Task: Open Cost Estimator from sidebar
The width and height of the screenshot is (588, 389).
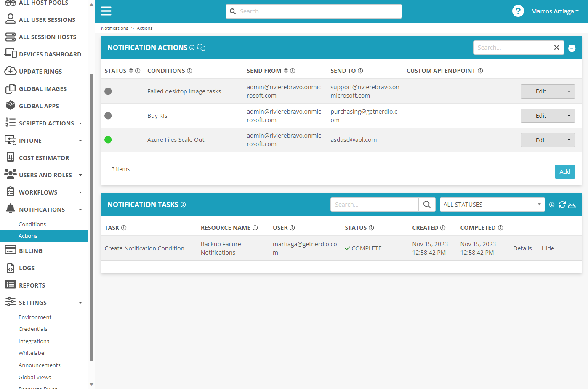Action: pos(44,158)
